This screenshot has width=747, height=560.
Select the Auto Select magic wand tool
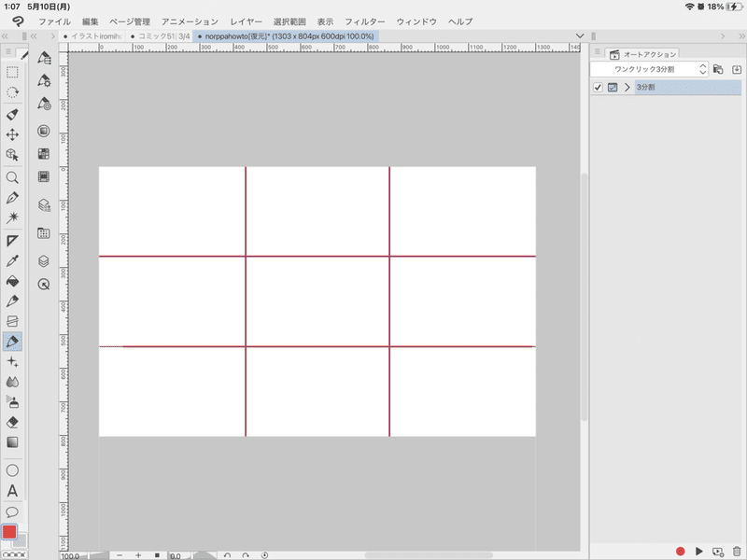tap(12, 217)
